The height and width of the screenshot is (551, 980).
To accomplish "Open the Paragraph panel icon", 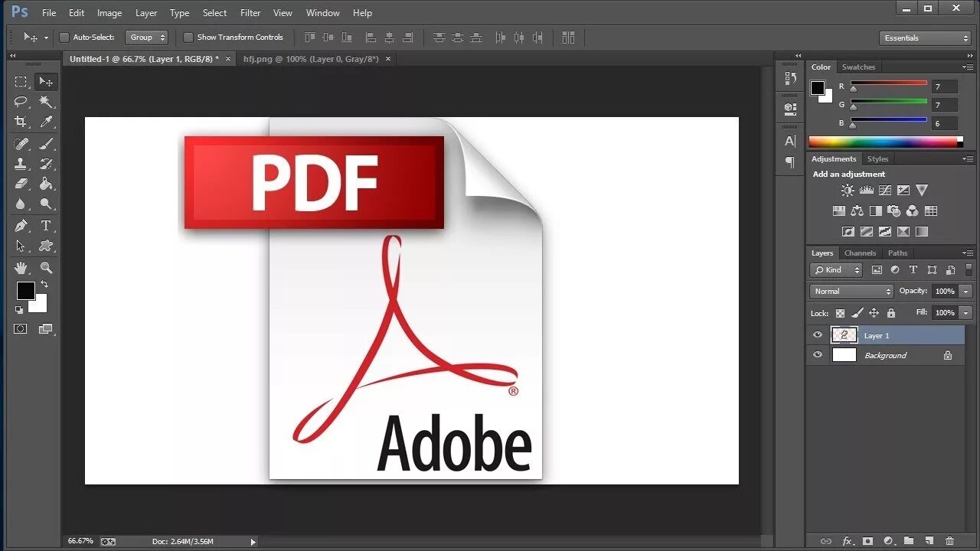I will 790,161.
